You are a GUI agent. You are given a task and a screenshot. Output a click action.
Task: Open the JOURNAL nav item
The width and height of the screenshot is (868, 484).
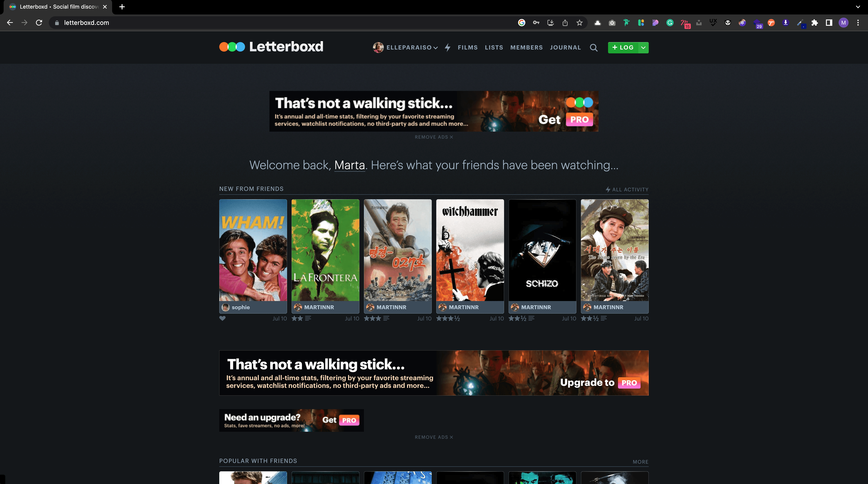tap(565, 47)
